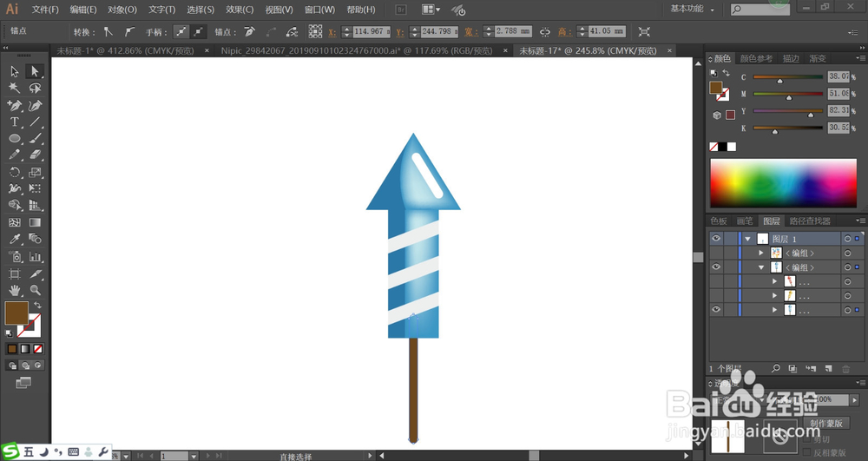Select the Curvature pen tool

[x=35, y=105]
